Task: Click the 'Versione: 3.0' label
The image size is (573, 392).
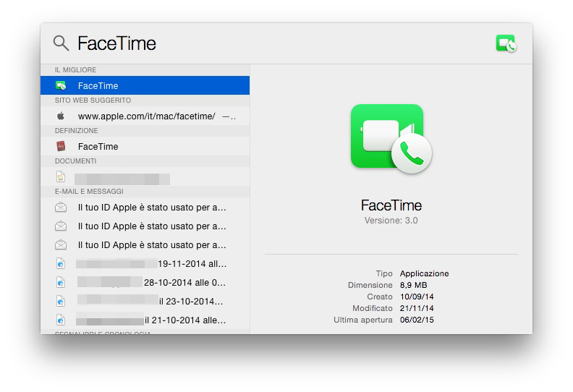Action: coord(391,221)
